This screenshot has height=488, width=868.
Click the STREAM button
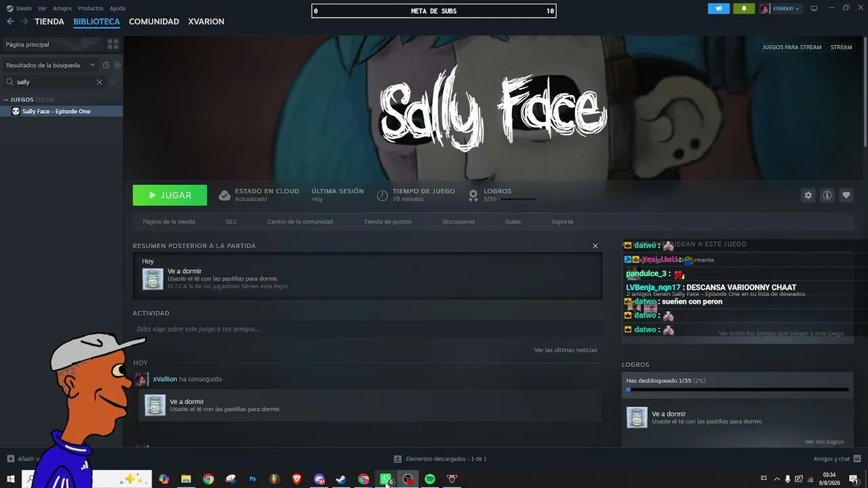[x=841, y=47]
